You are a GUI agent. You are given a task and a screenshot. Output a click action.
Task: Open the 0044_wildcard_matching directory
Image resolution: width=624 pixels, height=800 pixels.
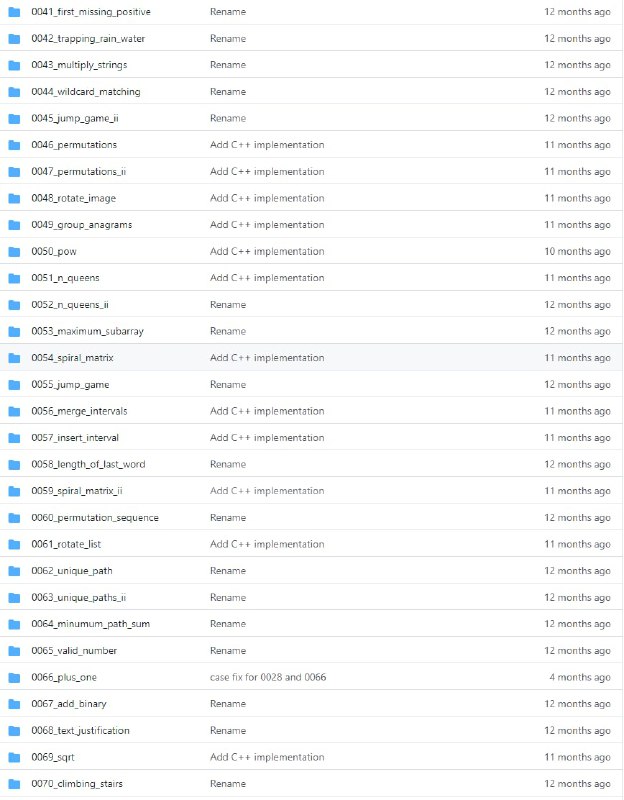tap(85, 92)
